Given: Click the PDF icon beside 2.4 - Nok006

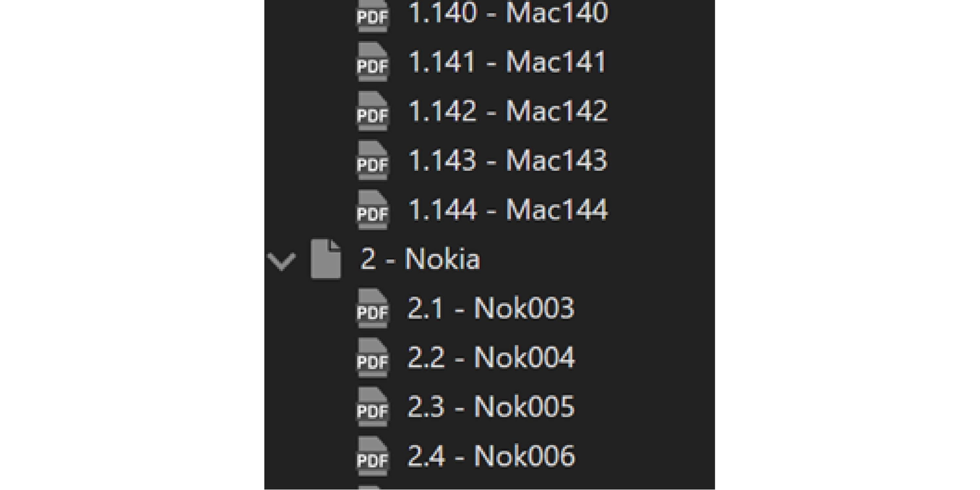Looking at the screenshot, I should click(x=372, y=456).
